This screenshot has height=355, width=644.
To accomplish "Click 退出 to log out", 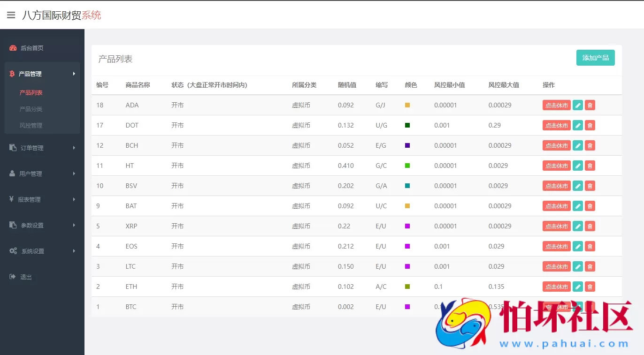I will [26, 277].
